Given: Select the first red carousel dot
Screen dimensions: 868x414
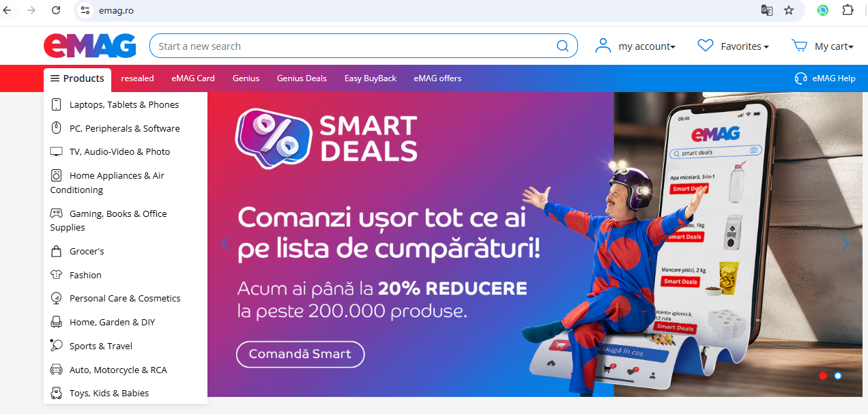Looking at the screenshot, I should point(823,376).
